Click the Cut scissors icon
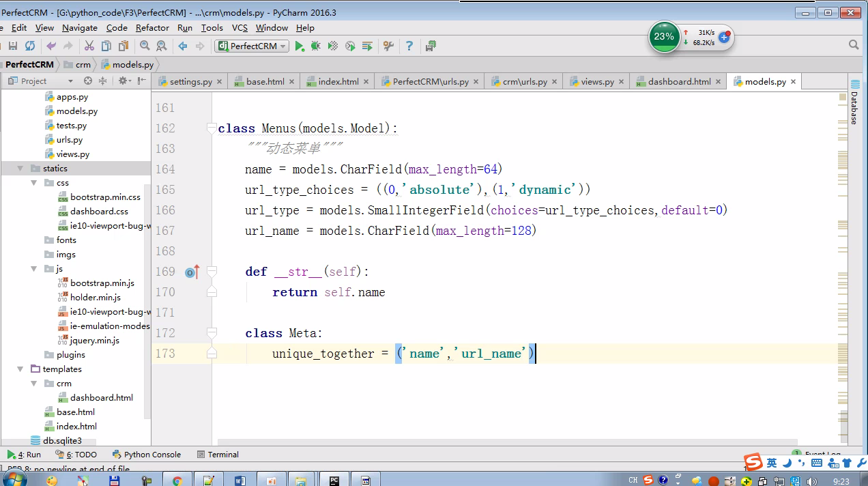This screenshot has height=486, width=868. pyautogui.click(x=89, y=46)
